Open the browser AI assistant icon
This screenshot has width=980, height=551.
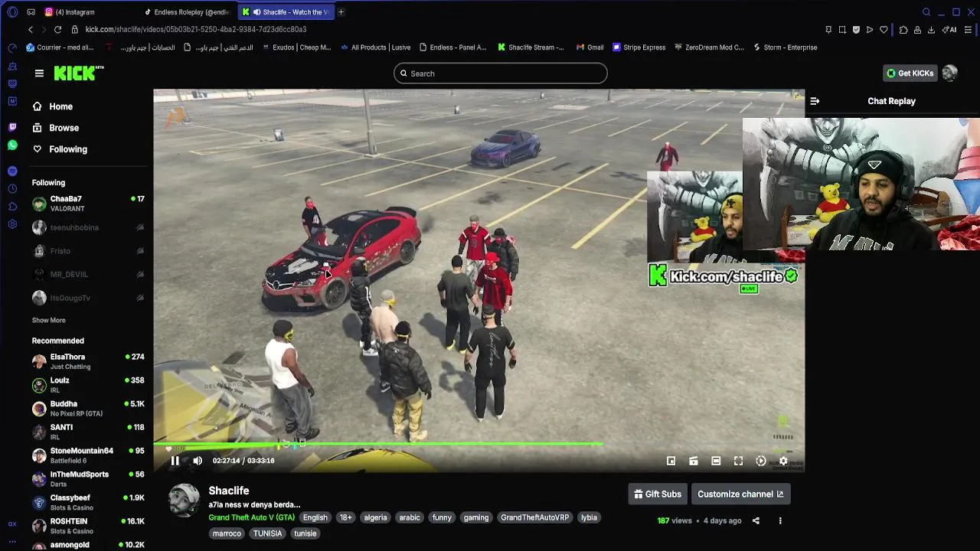[x=950, y=30]
